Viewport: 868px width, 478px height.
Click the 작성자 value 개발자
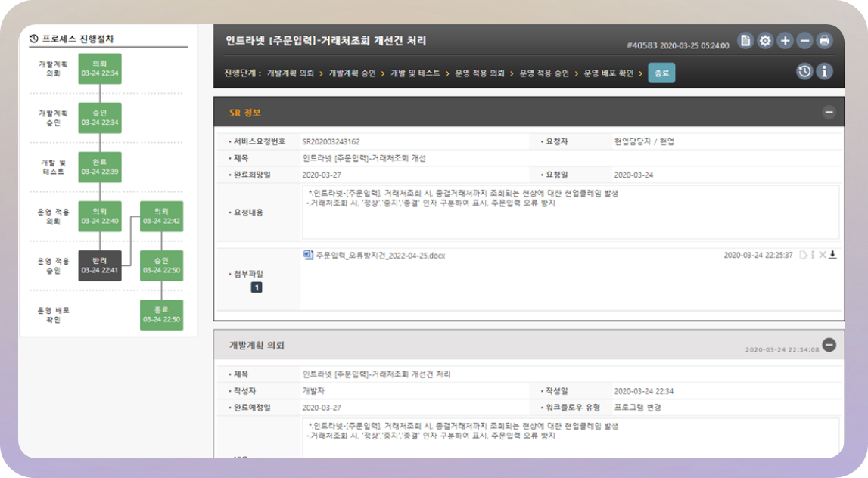pyautogui.click(x=313, y=391)
